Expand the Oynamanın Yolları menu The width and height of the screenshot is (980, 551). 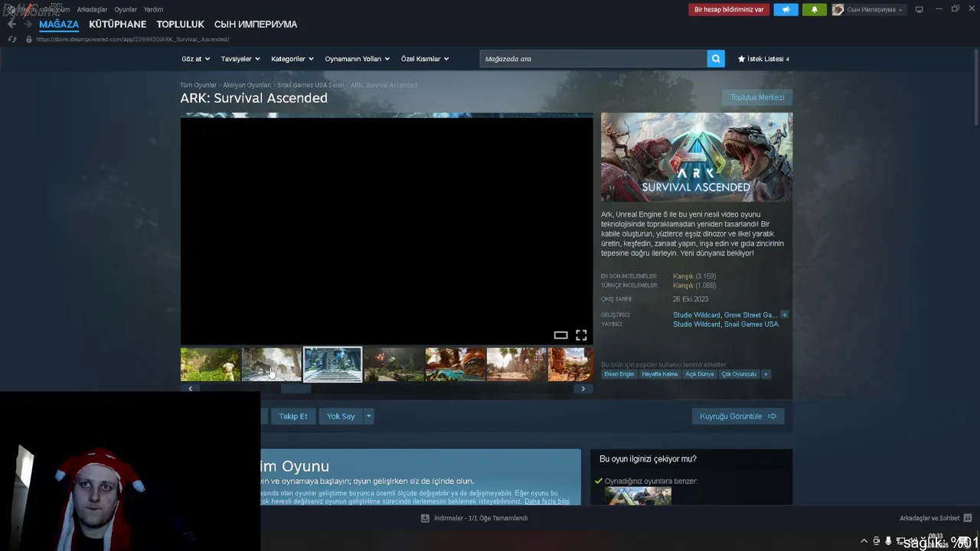click(357, 59)
